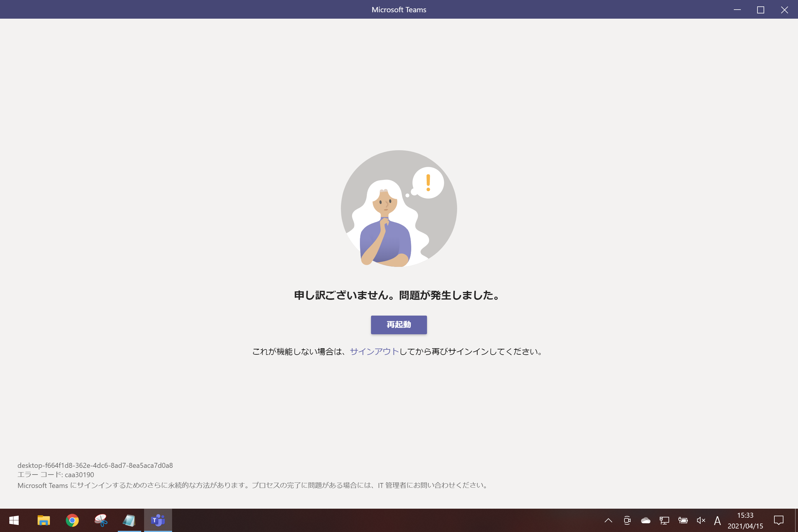Screen dimensions: 798x532
Task: Click the Microsoft Teams title bar text
Action: (399, 10)
